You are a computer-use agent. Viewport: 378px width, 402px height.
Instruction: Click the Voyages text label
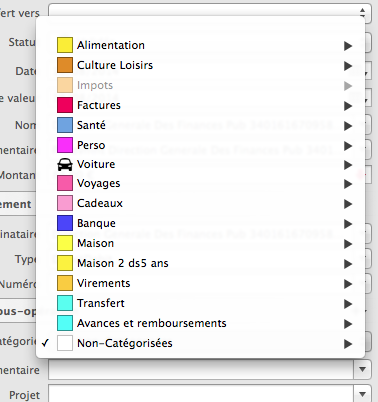[99, 184]
